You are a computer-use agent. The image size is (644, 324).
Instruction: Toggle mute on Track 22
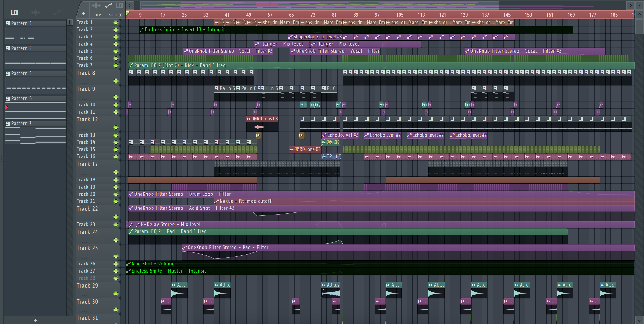[116, 217]
